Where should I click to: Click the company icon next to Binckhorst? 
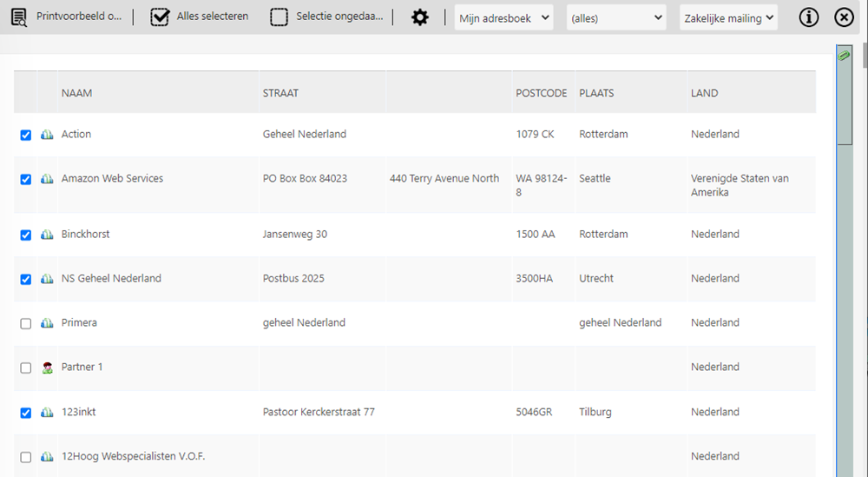47,235
